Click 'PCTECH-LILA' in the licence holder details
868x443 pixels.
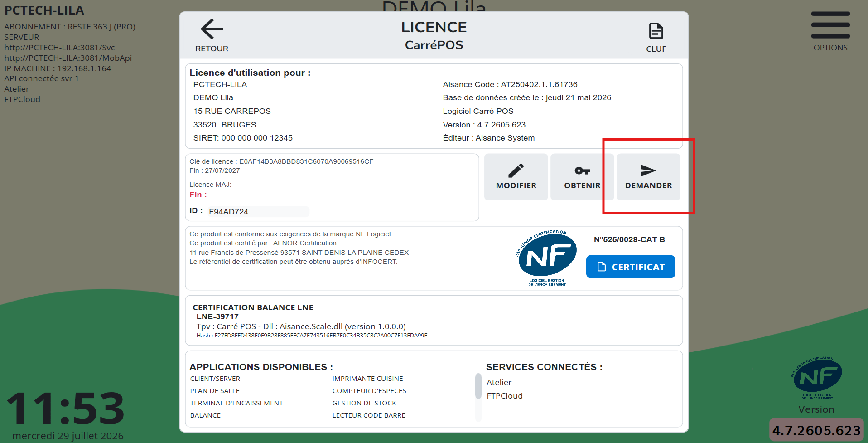tap(220, 84)
